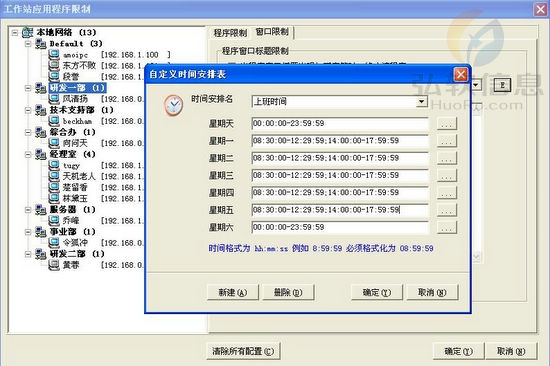
Task: Switch to the 程序限制 tab
Action: [230, 33]
